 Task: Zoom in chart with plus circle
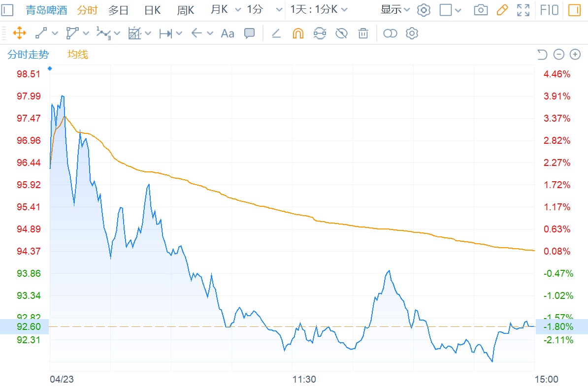tap(575, 54)
